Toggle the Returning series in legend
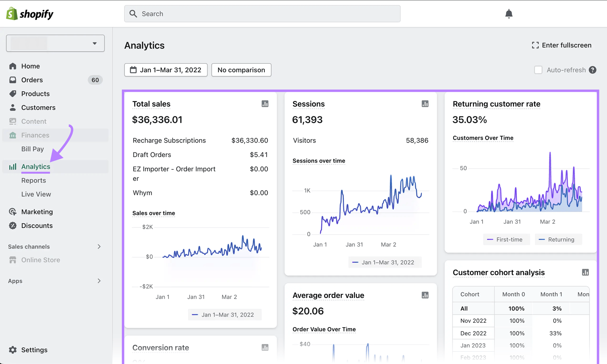Viewport: 607px width, 364px height. (558, 239)
